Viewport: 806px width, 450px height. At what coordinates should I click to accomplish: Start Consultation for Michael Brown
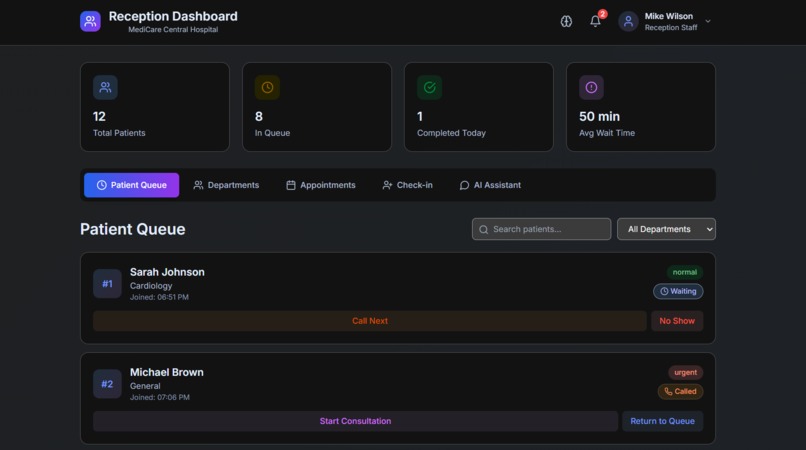click(x=355, y=421)
